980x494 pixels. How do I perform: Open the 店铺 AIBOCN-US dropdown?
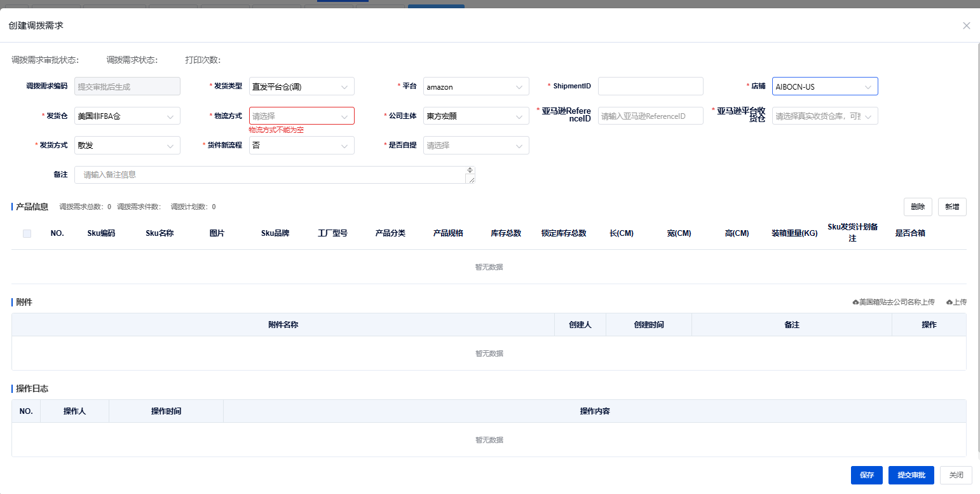click(824, 86)
